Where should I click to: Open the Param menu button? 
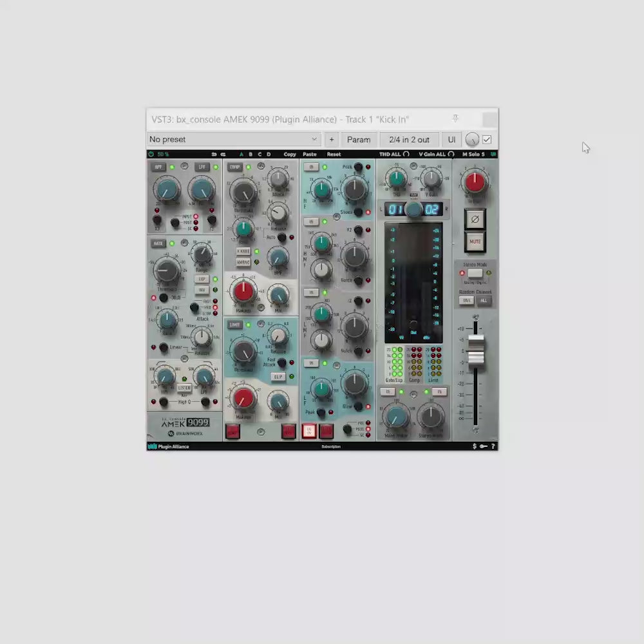(359, 140)
